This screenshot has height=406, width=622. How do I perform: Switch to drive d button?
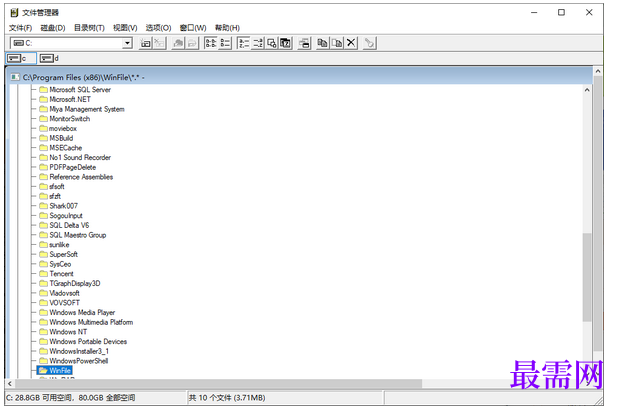pos(49,58)
